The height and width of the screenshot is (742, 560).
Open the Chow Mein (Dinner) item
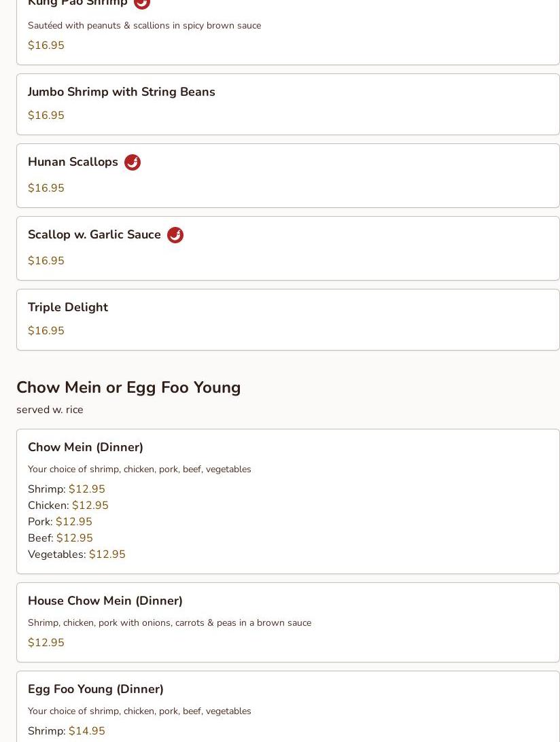pyautogui.click(x=86, y=447)
